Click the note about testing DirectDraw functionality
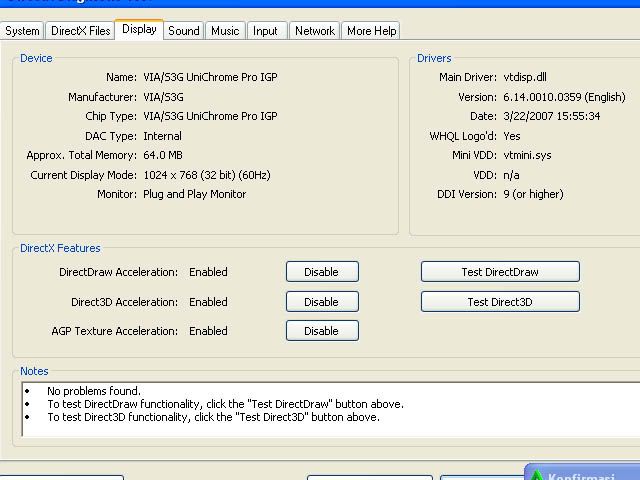Image resolution: width=640 pixels, height=480 pixels. pyautogui.click(x=225, y=404)
